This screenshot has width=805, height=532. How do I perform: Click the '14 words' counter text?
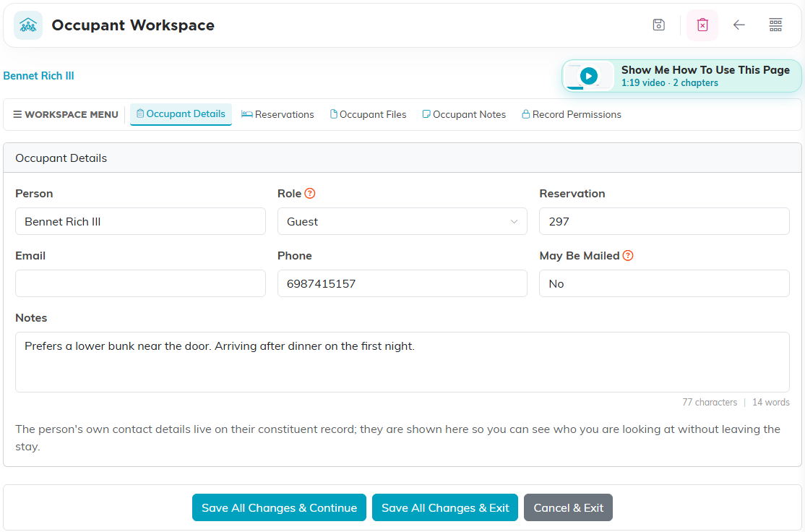[x=770, y=402]
